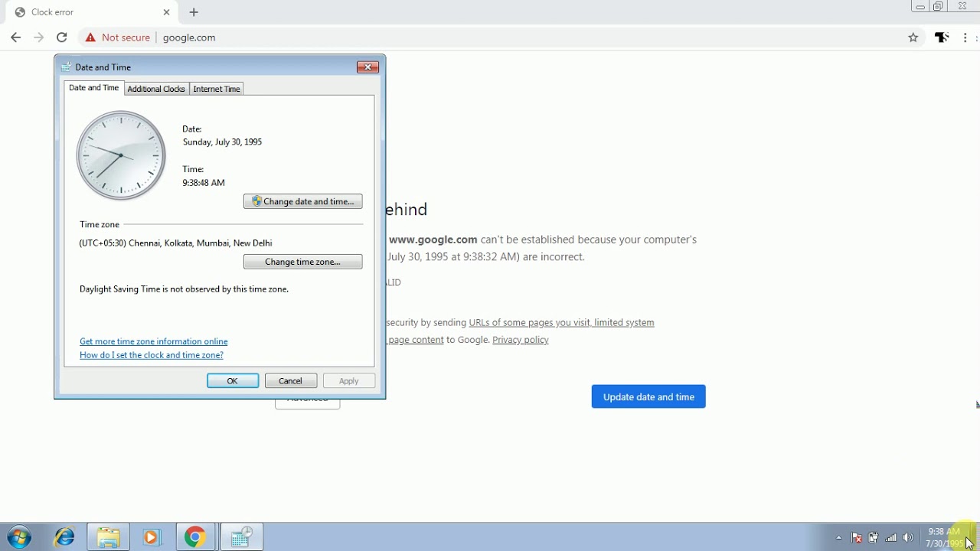The width and height of the screenshot is (980, 551).
Task: Open the Windows Start menu
Action: coord(19,537)
